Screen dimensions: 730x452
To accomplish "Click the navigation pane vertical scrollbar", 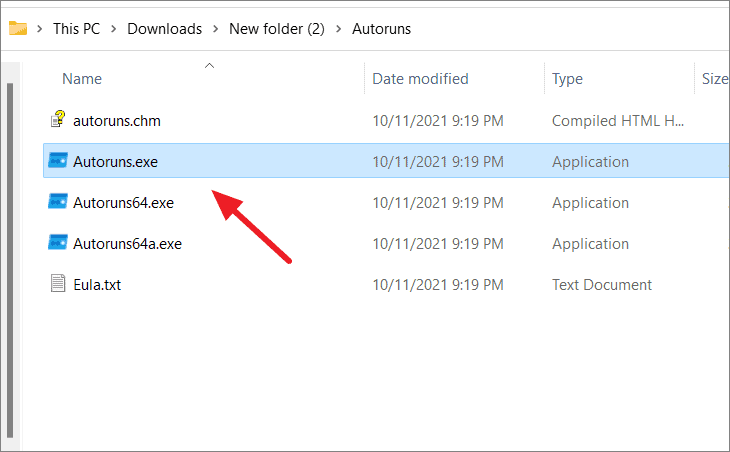I will point(10,260).
